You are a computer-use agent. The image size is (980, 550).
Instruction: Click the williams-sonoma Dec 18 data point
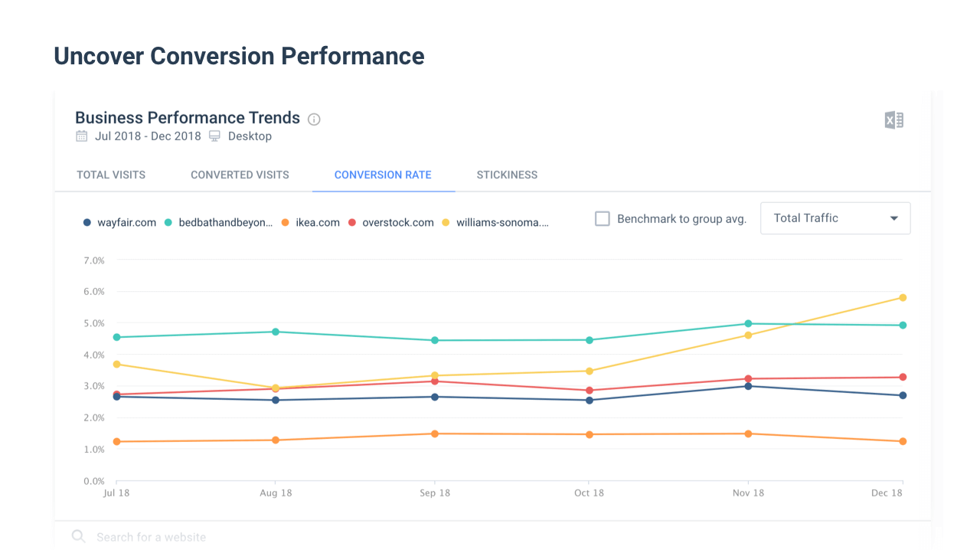click(x=903, y=297)
